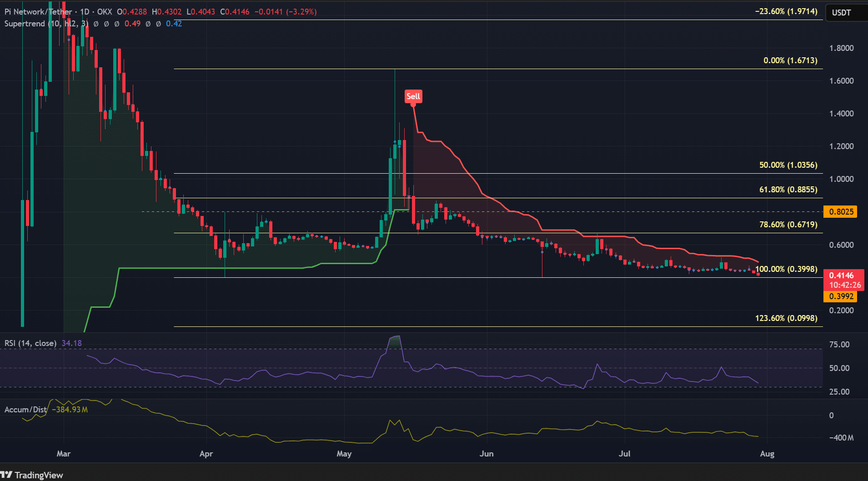This screenshot has height=481, width=868.
Task: Select the red Sell signal marker
Action: (x=413, y=96)
